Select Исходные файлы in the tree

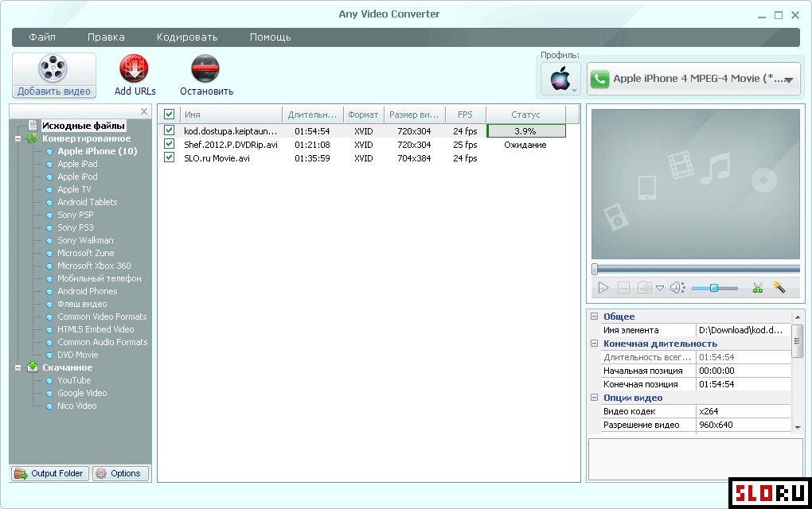84,126
